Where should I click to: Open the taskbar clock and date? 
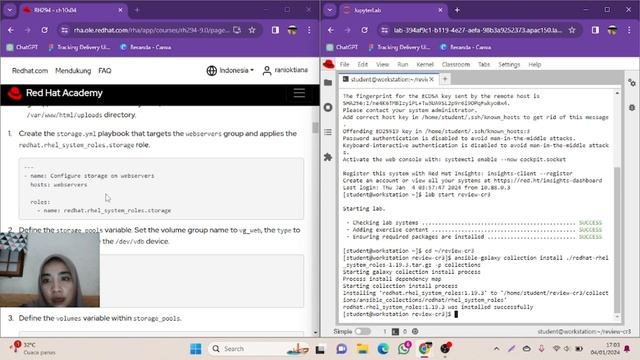pos(605,349)
